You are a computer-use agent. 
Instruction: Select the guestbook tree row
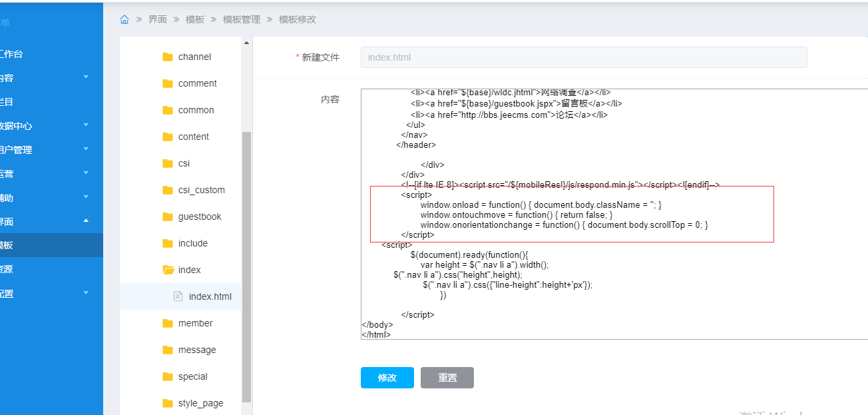[180, 216]
